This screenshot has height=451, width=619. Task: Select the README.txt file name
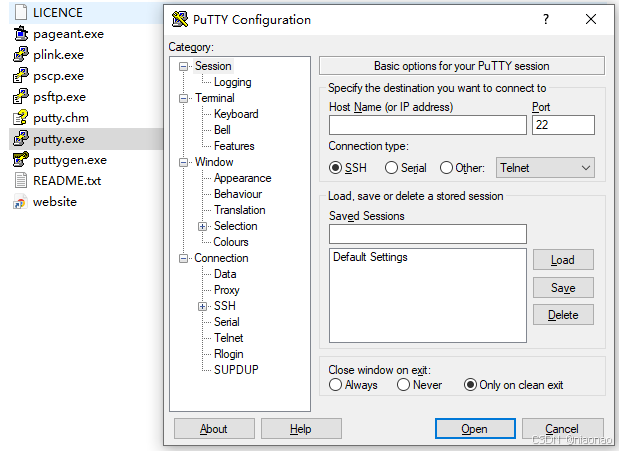click(67, 181)
